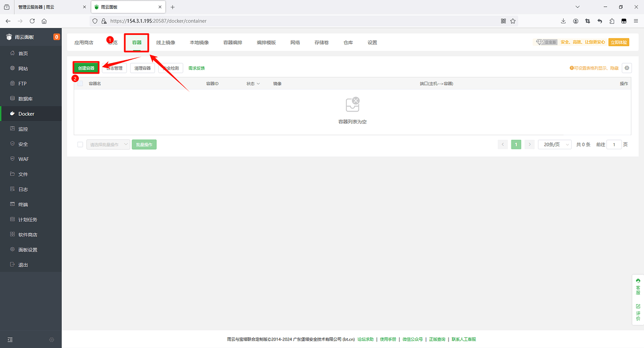644x348 pixels.
Task: Switch to the 线上镜像 tab
Action: coord(166,42)
